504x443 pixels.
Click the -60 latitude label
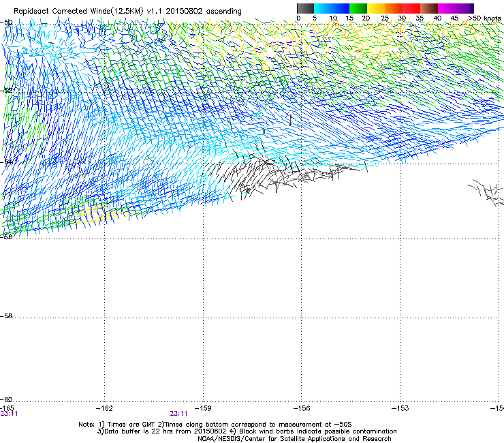coord(6,399)
